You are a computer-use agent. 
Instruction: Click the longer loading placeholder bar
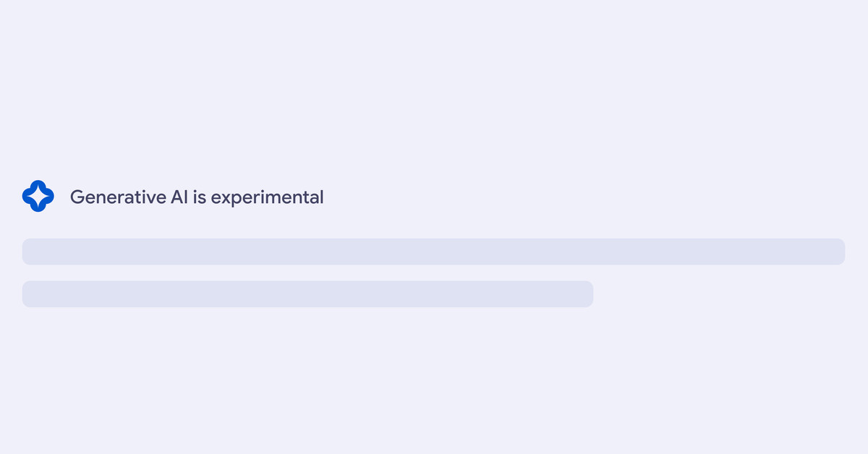click(433, 252)
